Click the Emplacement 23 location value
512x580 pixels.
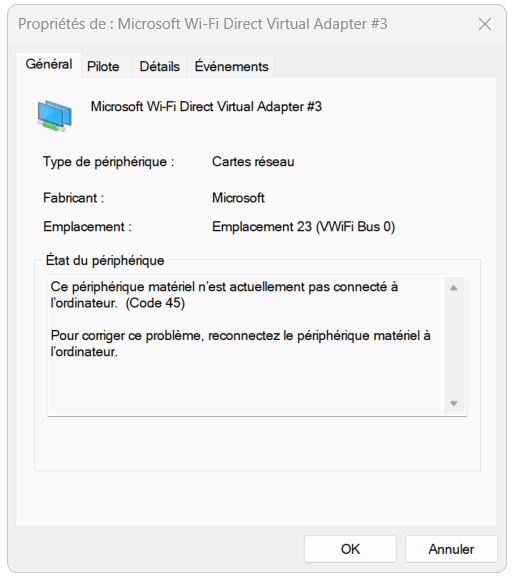(303, 227)
